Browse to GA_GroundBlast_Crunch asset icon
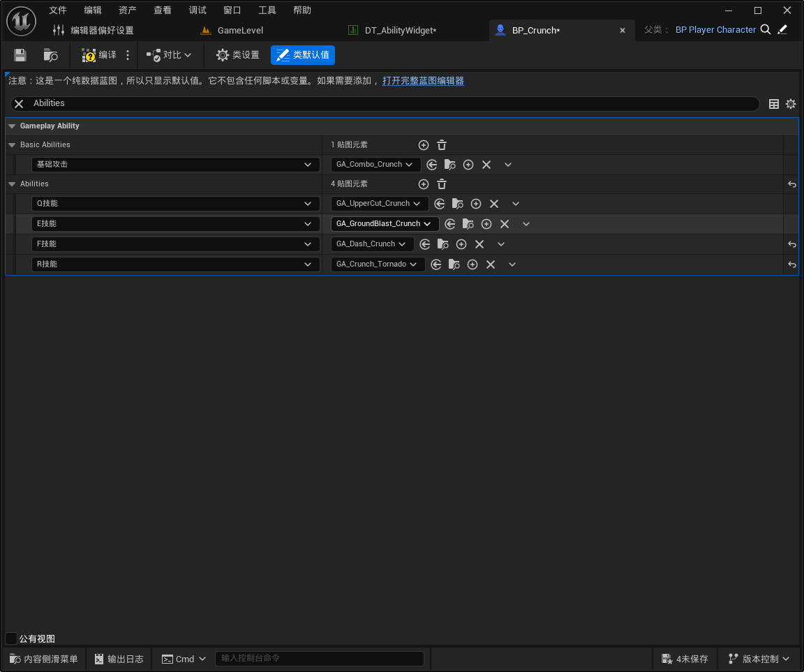804x672 pixels. click(468, 224)
